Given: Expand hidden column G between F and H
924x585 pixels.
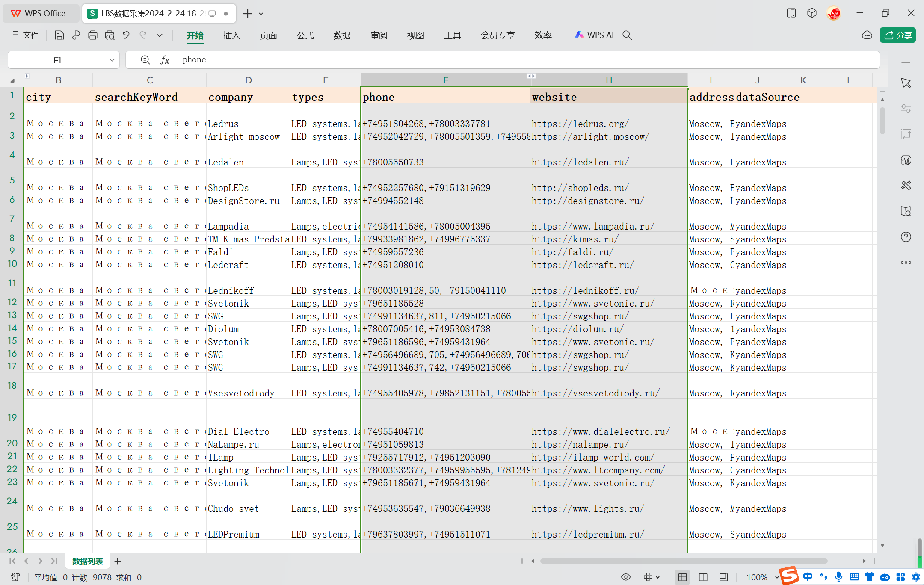Looking at the screenshot, I should tap(531, 76).
